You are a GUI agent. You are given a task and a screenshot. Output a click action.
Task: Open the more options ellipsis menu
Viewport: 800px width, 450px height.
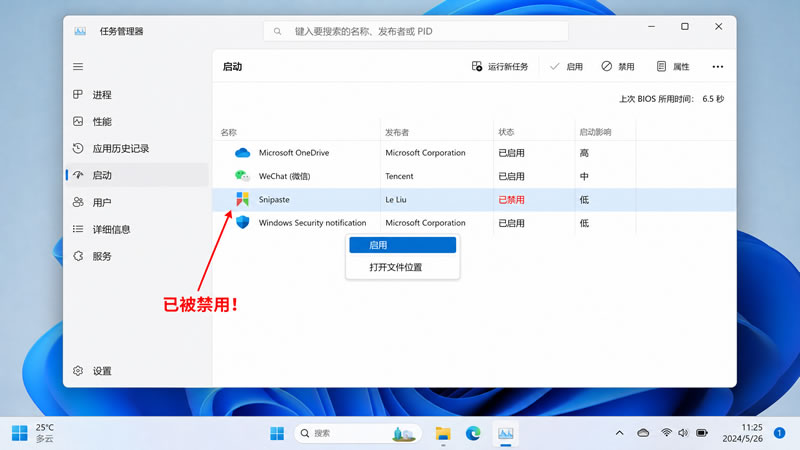pyautogui.click(x=717, y=67)
